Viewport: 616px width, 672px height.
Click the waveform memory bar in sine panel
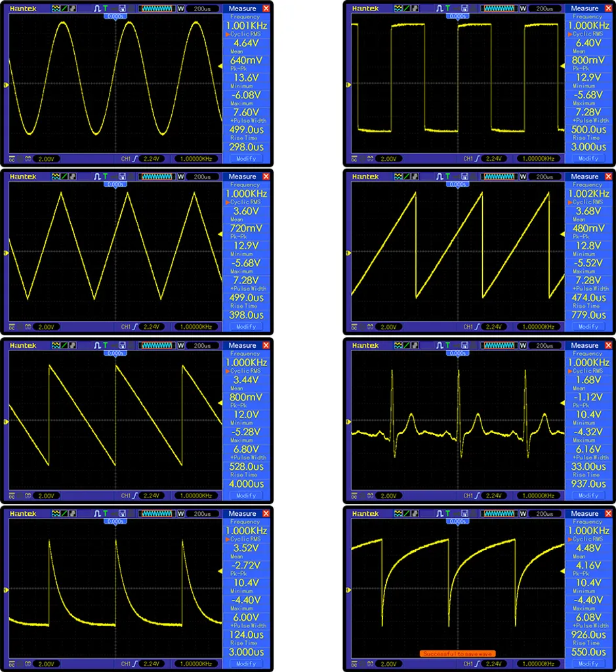coord(157,9)
